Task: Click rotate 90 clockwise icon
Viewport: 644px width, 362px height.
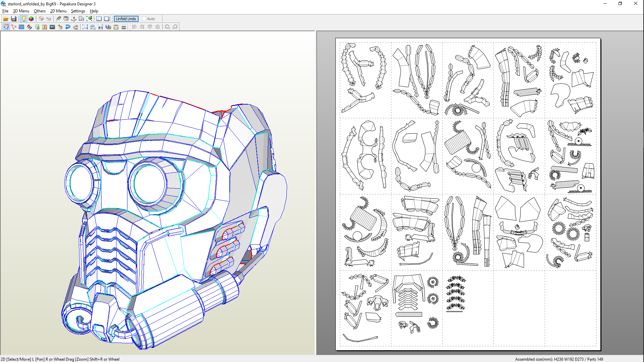Action: pos(175,27)
